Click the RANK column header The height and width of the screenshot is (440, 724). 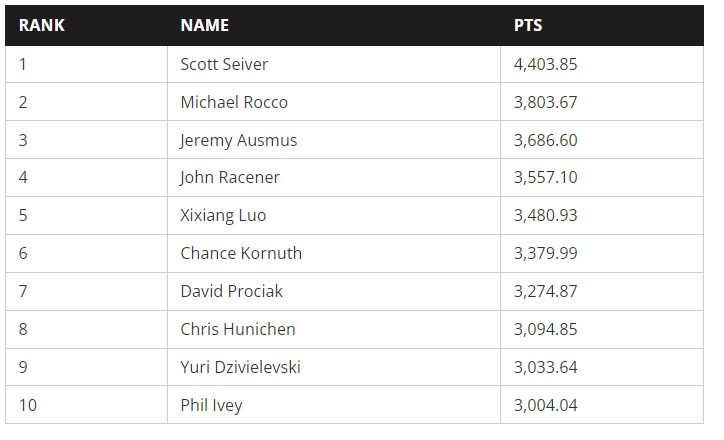(x=42, y=26)
